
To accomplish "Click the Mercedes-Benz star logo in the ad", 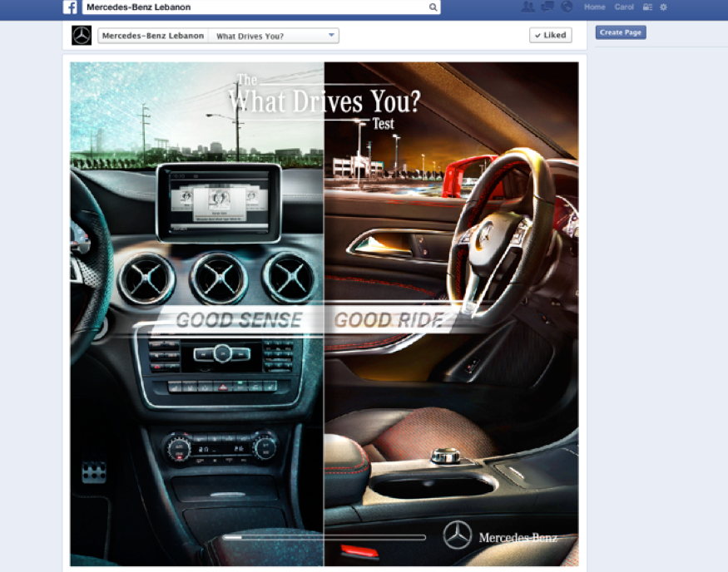I will [457, 535].
